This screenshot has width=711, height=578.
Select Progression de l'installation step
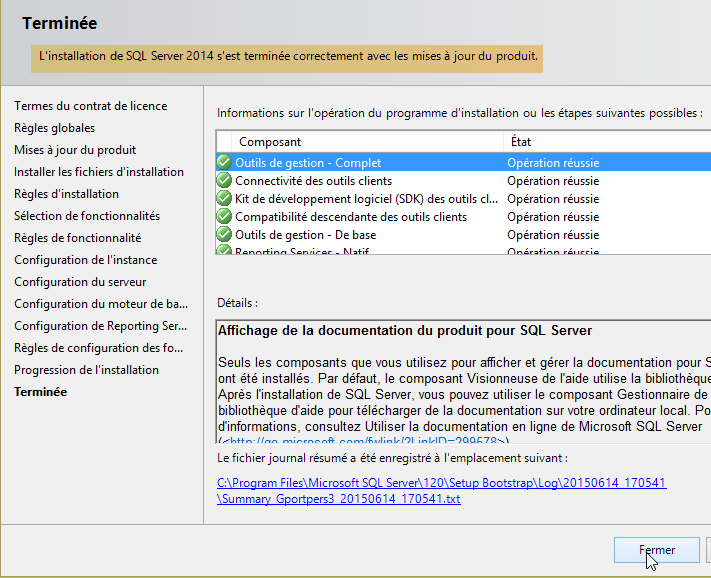pyautogui.click(x=86, y=370)
